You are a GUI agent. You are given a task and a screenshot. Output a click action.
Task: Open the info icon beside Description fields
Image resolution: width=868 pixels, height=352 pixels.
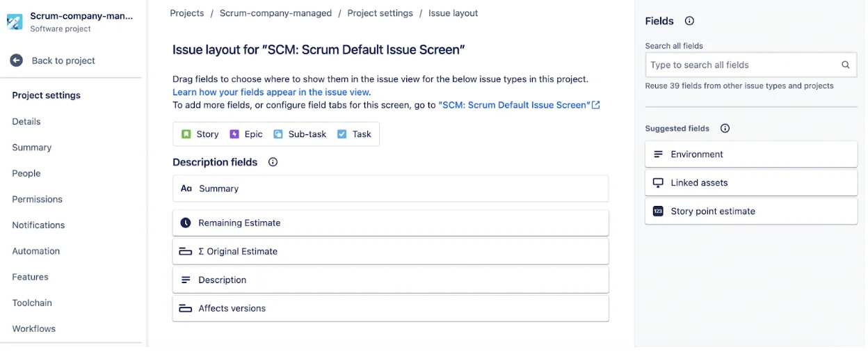point(273,162)
